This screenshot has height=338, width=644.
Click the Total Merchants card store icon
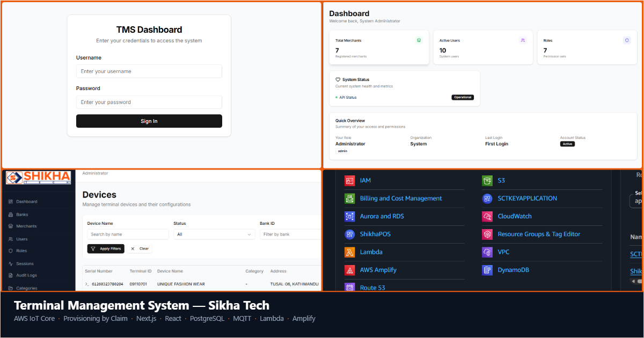click(419, 40)
